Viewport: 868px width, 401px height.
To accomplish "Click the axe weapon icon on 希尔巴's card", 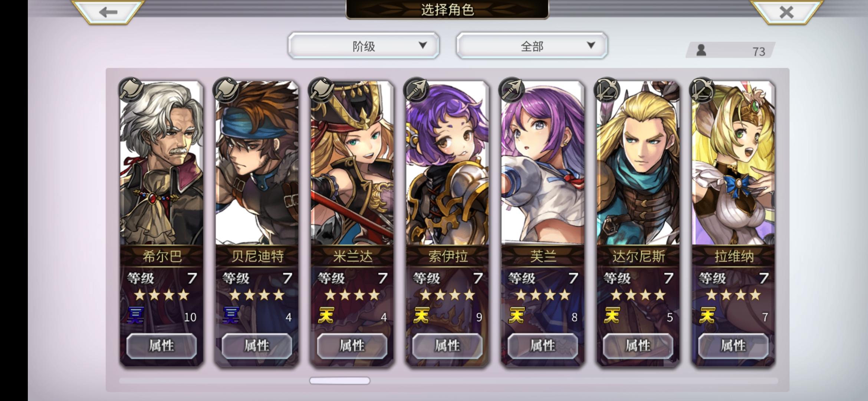I will click(x=131, y=89).
